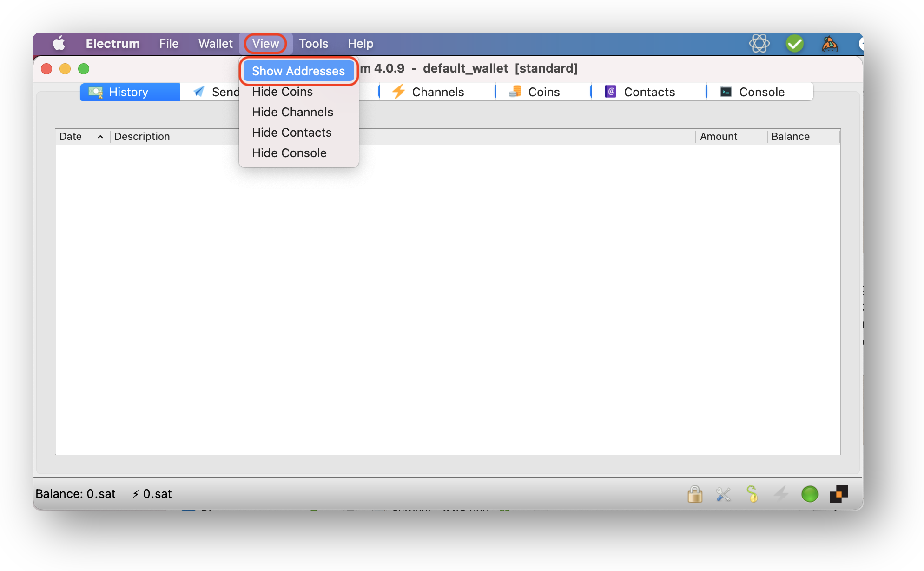Image resolution: width=924 pixels, height=571 pixels.
Task: Click the Balance column header
Action: tap(804, 137)
